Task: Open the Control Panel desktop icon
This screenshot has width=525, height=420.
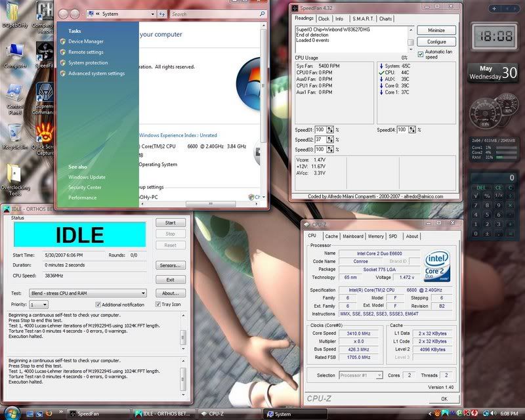Action: click(x=14, y=100)
